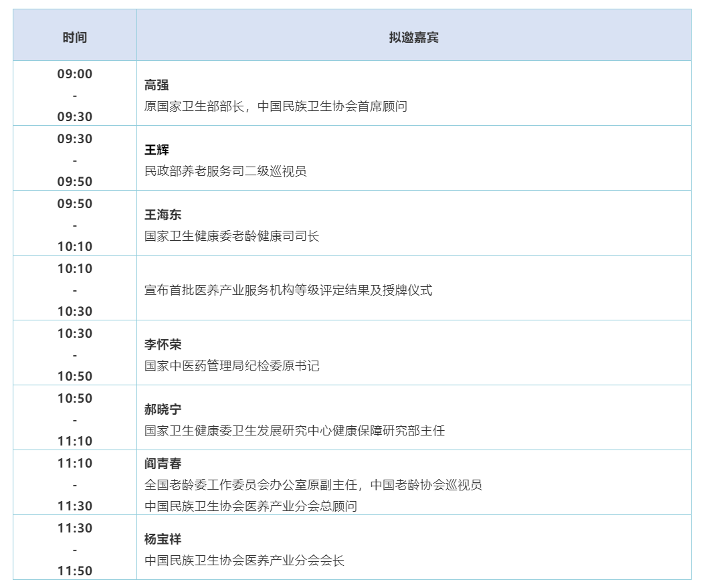Click 中国民族卫生协会医养产业分会会长 title text

[244, 561]
